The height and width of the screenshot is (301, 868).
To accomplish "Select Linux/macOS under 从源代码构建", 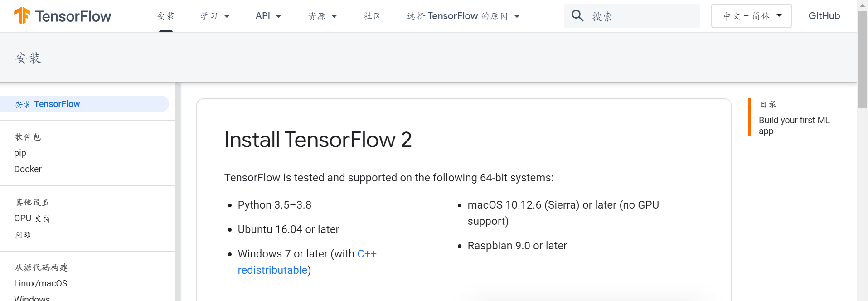I will click(x=40, y=283).
